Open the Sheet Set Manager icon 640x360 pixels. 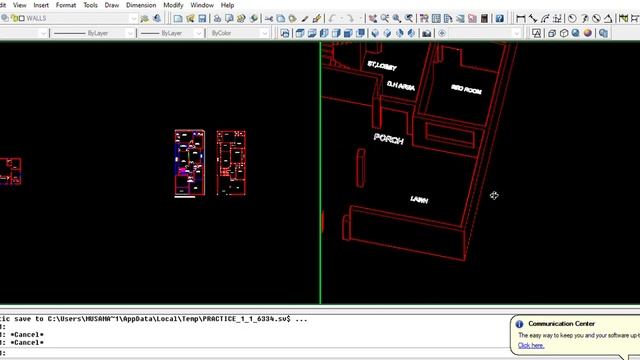460,18
